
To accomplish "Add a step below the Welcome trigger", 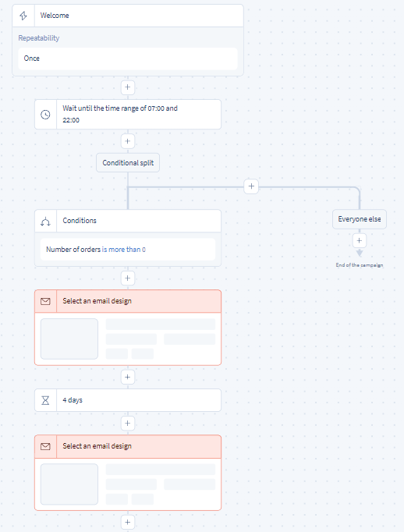I will (128, 87).
